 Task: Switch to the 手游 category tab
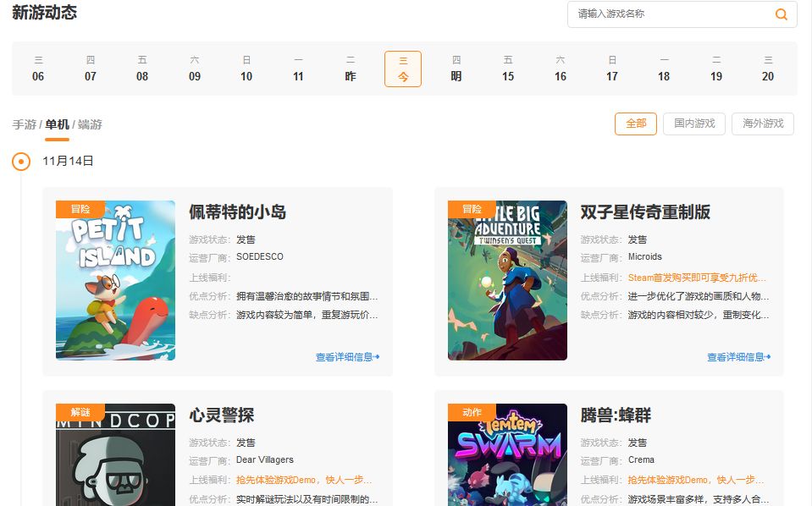(25, 124)
